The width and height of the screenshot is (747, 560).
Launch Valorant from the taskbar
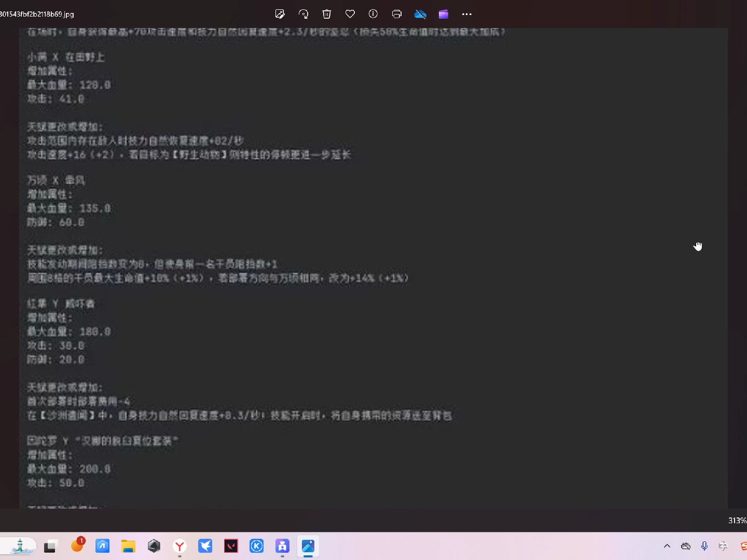click(x=231, y=546)
